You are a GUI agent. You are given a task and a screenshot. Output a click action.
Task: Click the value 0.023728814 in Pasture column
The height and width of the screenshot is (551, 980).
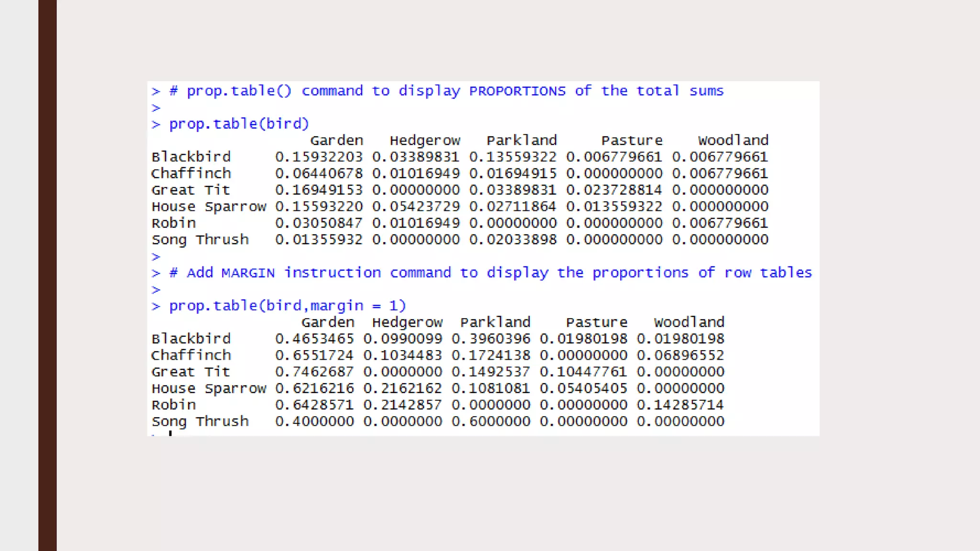[x=614, y=190]
